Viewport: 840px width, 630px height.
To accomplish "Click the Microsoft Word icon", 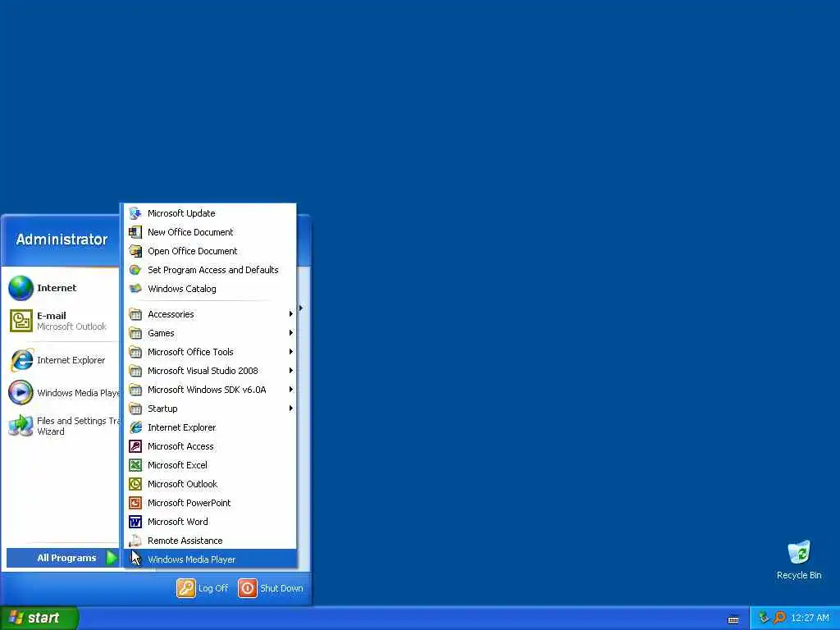I will 135,522.
